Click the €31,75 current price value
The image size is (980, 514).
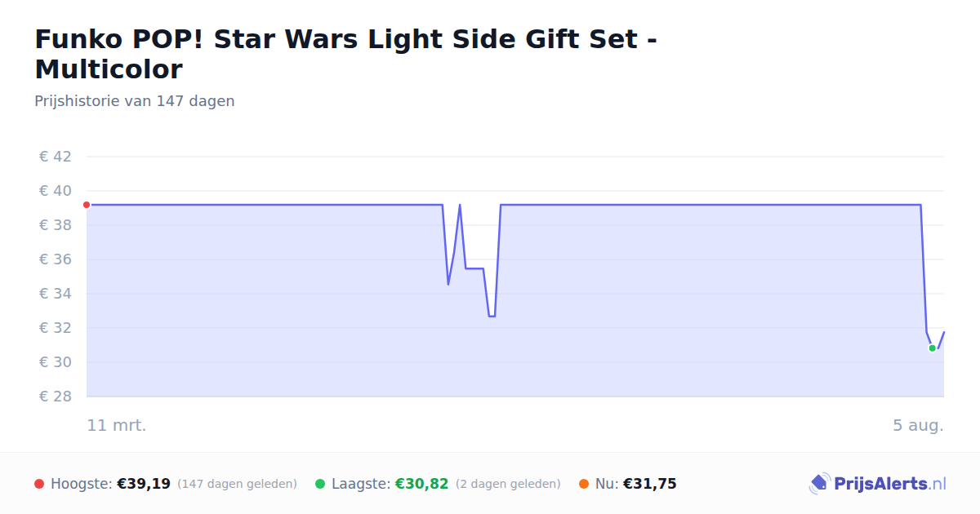pyautogui.click(x=650, y=484)
